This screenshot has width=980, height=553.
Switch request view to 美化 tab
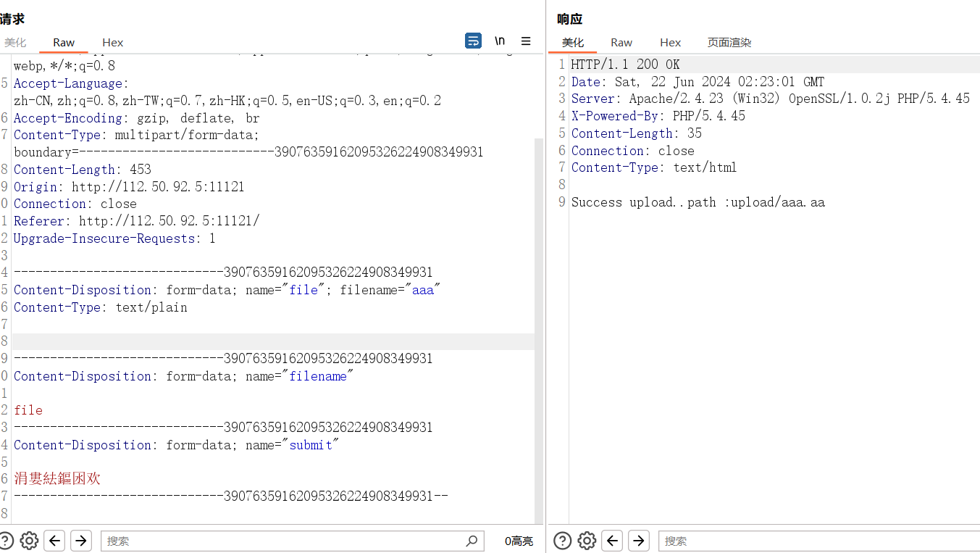click(15, 43)
